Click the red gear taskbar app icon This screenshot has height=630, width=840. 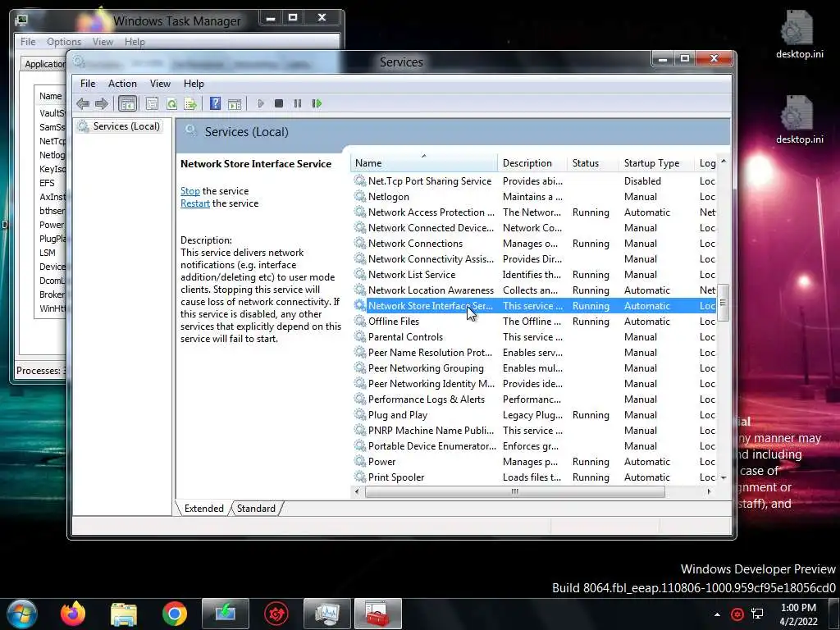coord(276,614)
